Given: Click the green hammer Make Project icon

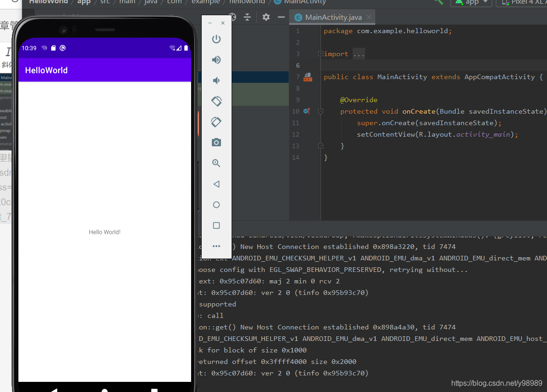Looking at the screenshot, I should (438, 2).
